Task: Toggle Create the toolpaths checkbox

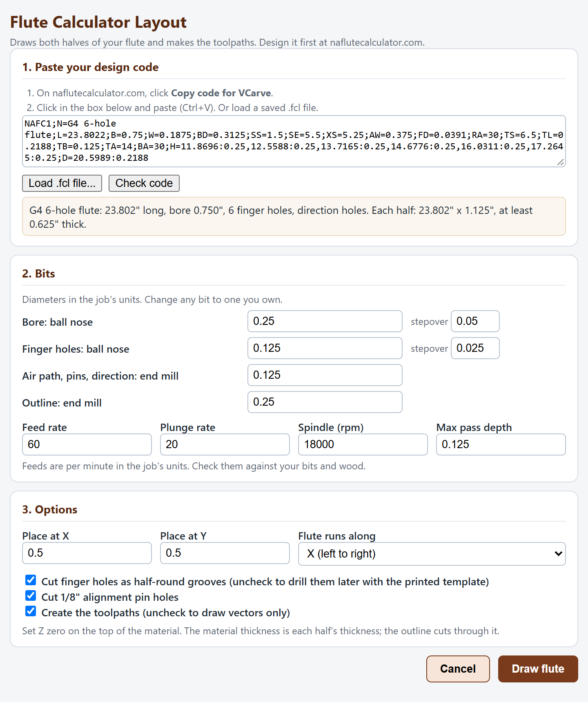Action: pos(31,611)
